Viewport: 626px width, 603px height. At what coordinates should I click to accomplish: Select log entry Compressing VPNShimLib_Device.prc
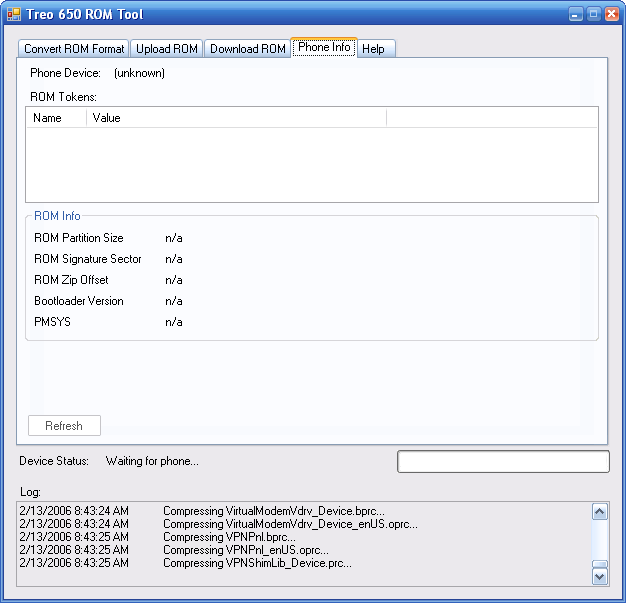coord(258,563)
